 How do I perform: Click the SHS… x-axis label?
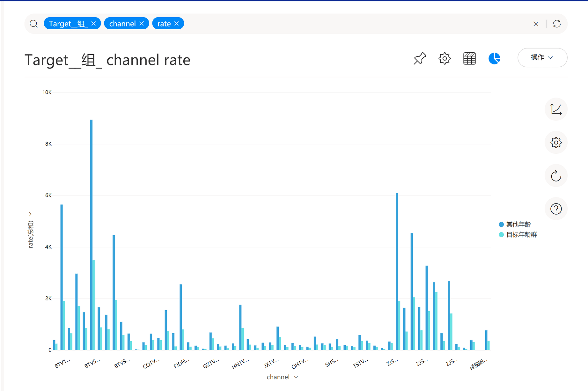coord(331,363)
